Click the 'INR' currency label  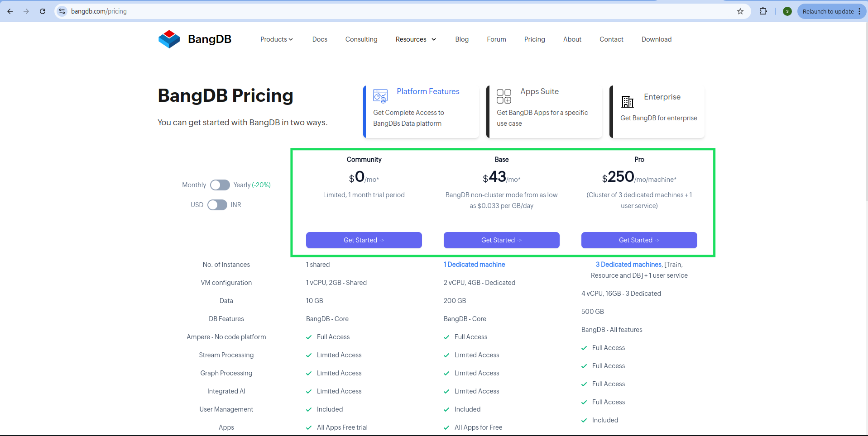click(236, 205)
